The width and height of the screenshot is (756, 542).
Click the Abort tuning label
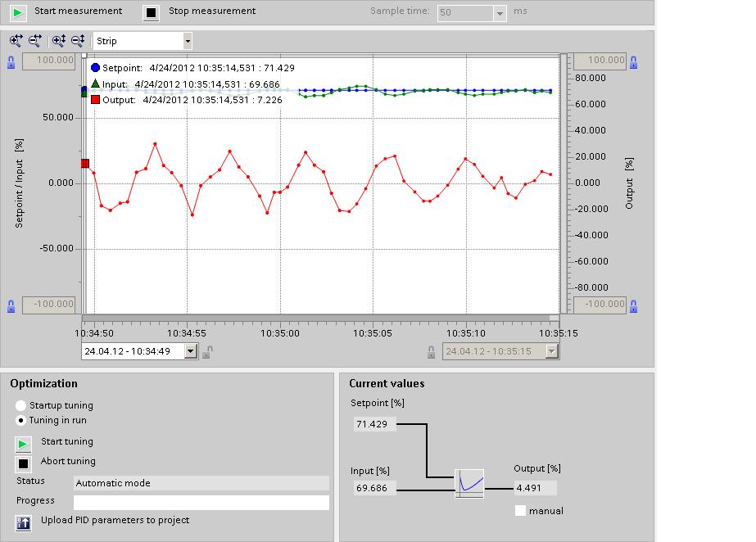click(x=68, y=462)
